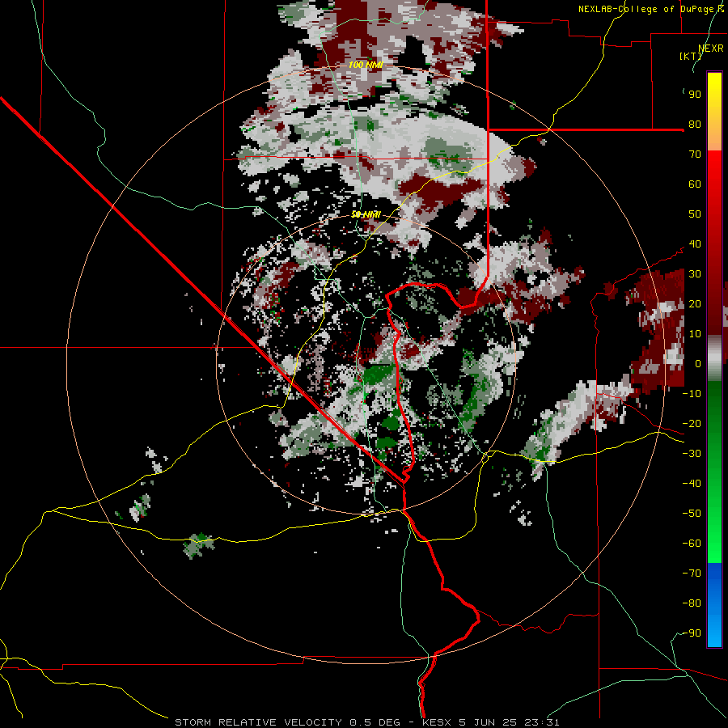This screenshot has height=728, width=728.
Task: Click the NEXR label near color scale
Action: pos(710,49)
